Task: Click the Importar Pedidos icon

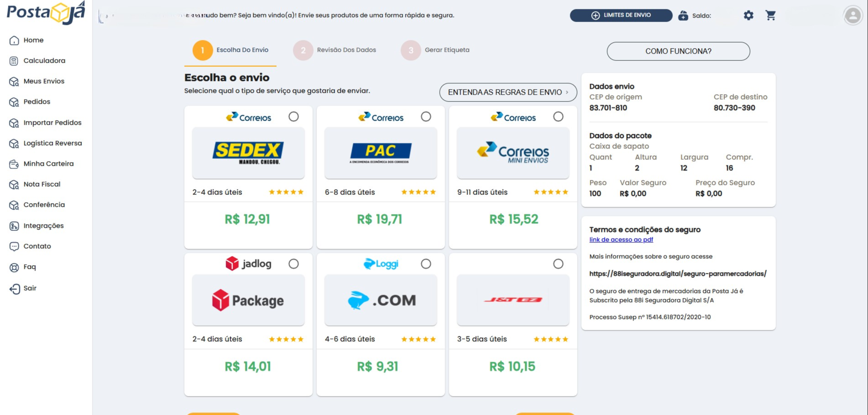Action: point(14,123)
